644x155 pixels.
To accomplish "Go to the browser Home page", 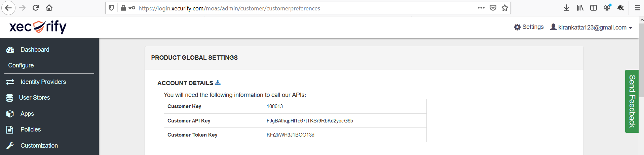I will tap(49, 8).
